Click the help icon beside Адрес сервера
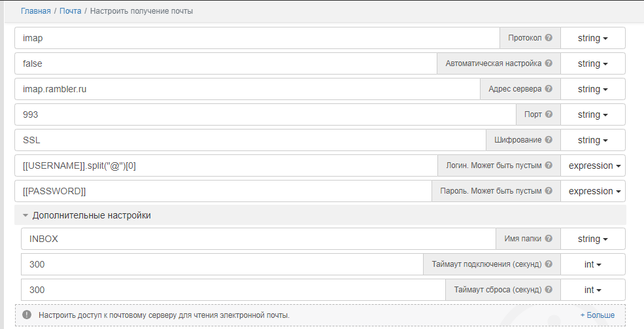The image size is (644, 329). click(x=549, y=89)
